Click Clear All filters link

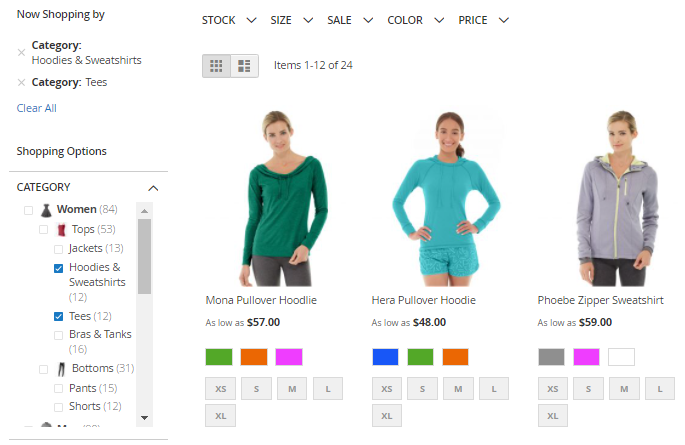coord(37,108)
